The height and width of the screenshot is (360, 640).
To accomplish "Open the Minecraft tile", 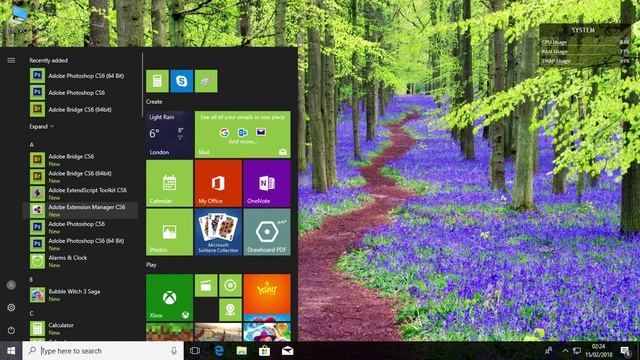I will [x=169, y=332].
